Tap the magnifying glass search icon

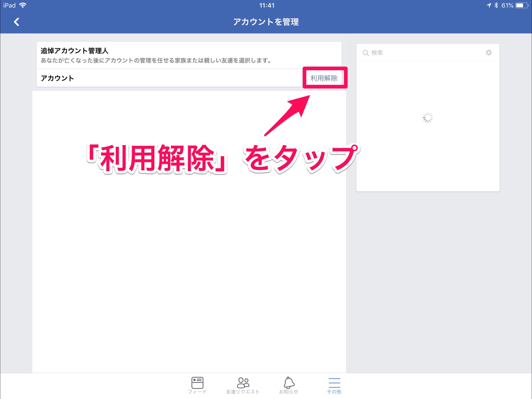coord(366,53)
